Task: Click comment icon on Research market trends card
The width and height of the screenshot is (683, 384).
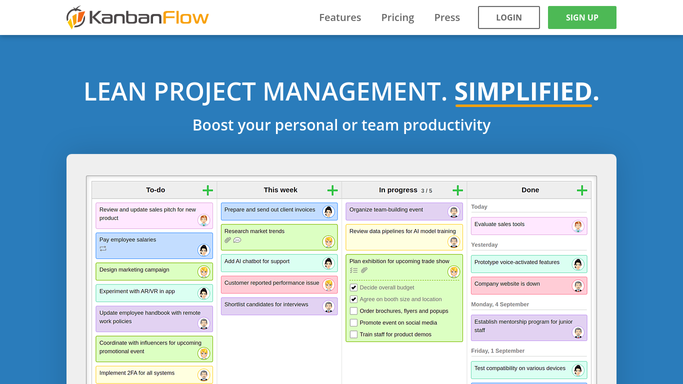Action: click(237, 240)
